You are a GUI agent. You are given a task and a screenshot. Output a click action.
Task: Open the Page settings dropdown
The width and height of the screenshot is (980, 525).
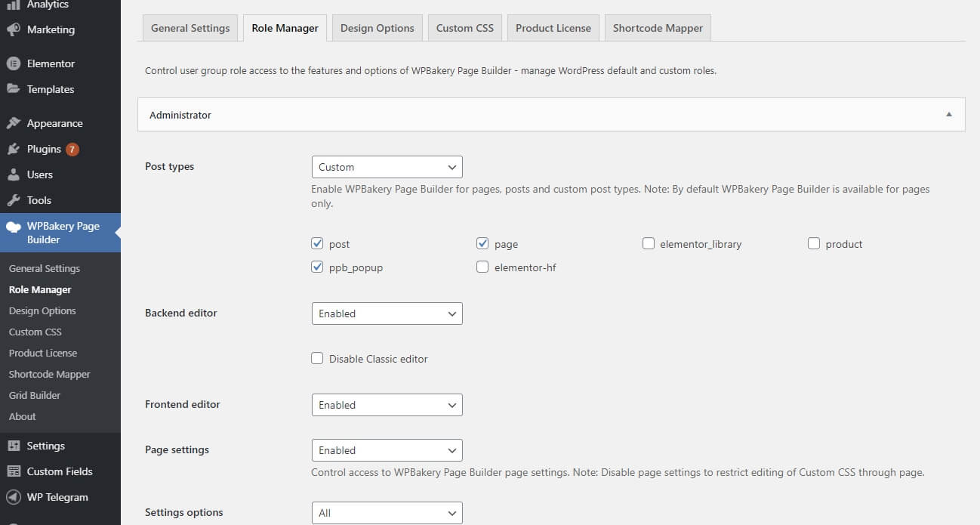pos(387,450)
